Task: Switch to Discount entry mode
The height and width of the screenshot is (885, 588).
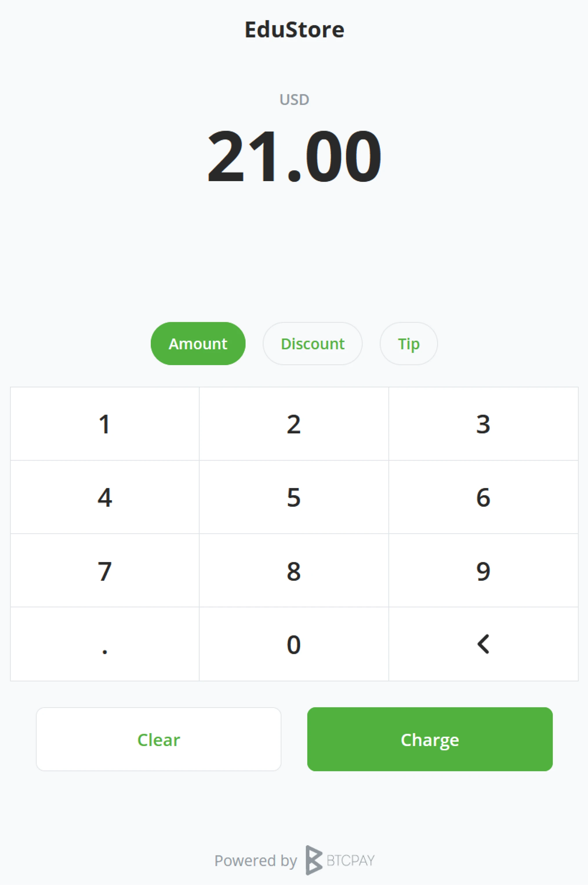Action: [312, 343]
